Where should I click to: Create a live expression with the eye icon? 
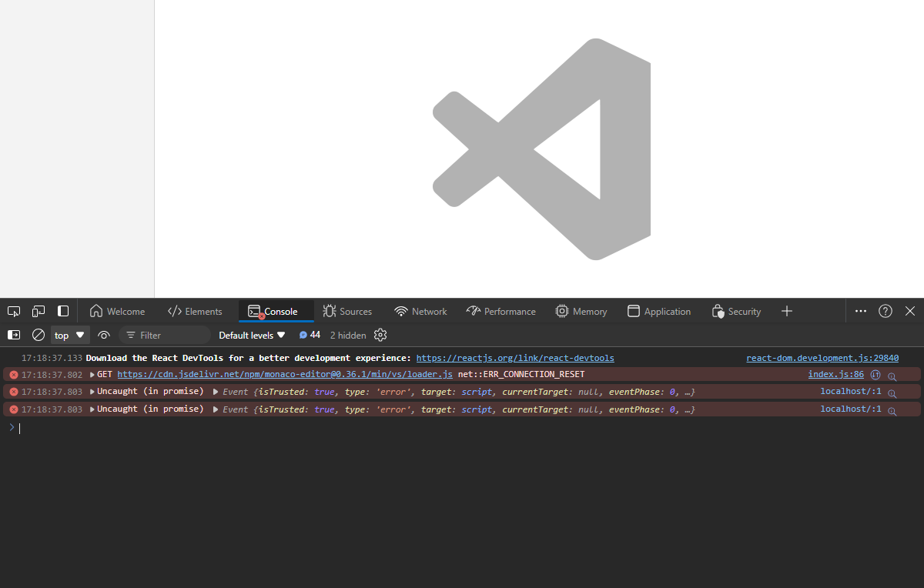pyautogui.click(x=104, y=335)
